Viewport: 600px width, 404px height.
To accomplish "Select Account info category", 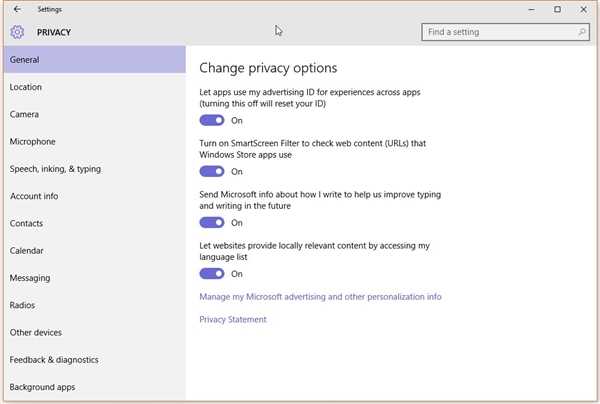I will [x=34, y=196].
